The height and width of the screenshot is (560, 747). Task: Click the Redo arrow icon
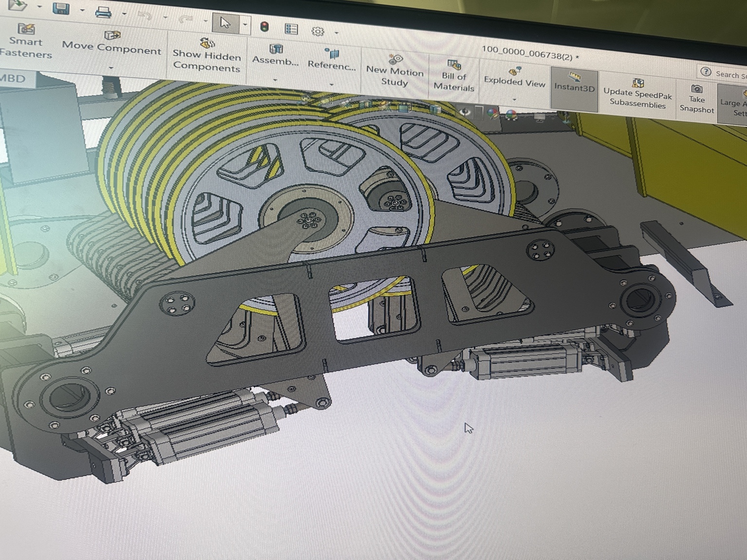tap(186, 19)
